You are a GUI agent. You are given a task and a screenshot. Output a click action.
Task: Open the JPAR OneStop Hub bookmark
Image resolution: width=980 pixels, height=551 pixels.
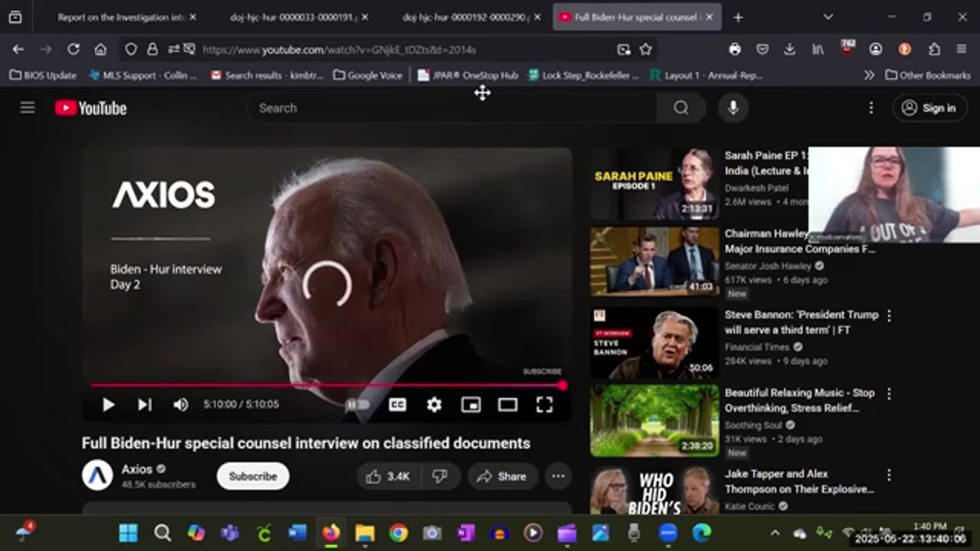pos(468,75)
